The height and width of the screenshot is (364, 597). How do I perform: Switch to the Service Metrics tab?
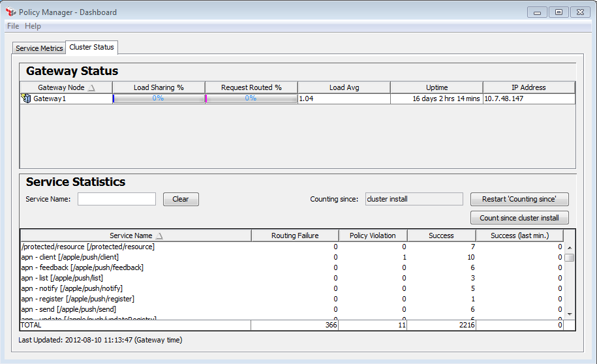click(x=39, y=48)
